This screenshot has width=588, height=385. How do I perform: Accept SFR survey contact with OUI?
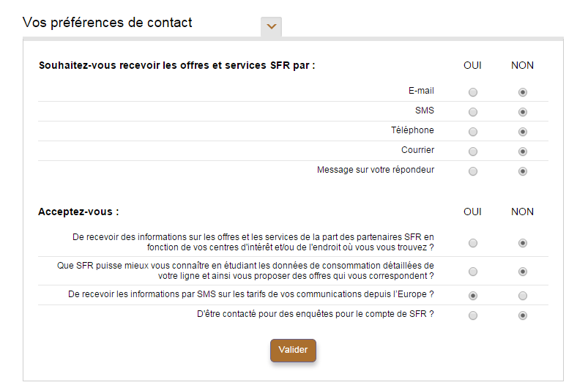[x=473, y=315]
